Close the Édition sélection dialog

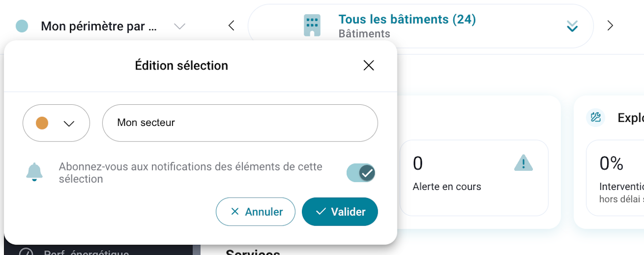[x=369, y=66]
